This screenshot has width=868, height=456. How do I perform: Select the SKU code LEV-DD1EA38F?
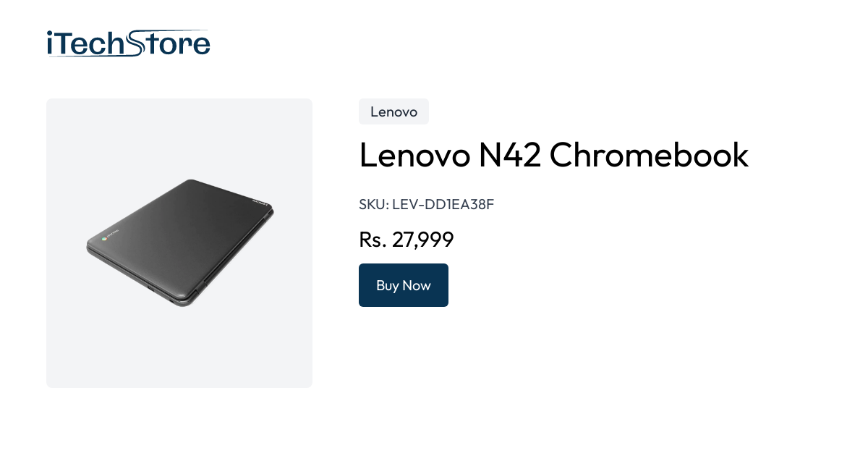tap(443, 205)
